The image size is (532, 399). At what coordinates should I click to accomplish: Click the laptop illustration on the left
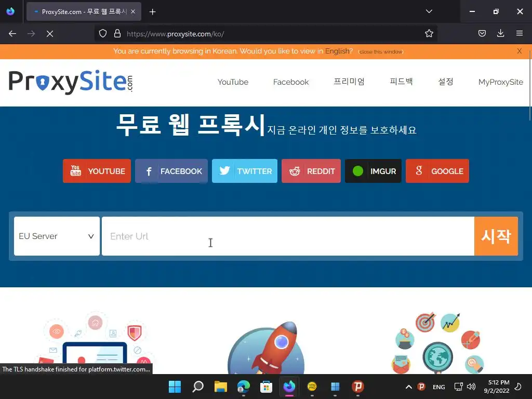pyautogui.click(x=95, y=343)
